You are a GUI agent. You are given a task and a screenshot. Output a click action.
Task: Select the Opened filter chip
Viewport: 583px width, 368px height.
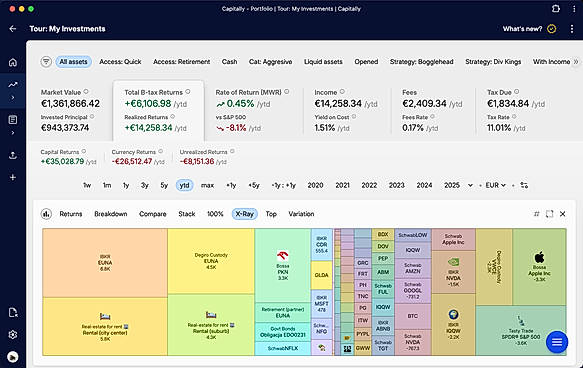pyautogui.click(x=366, y=62)
